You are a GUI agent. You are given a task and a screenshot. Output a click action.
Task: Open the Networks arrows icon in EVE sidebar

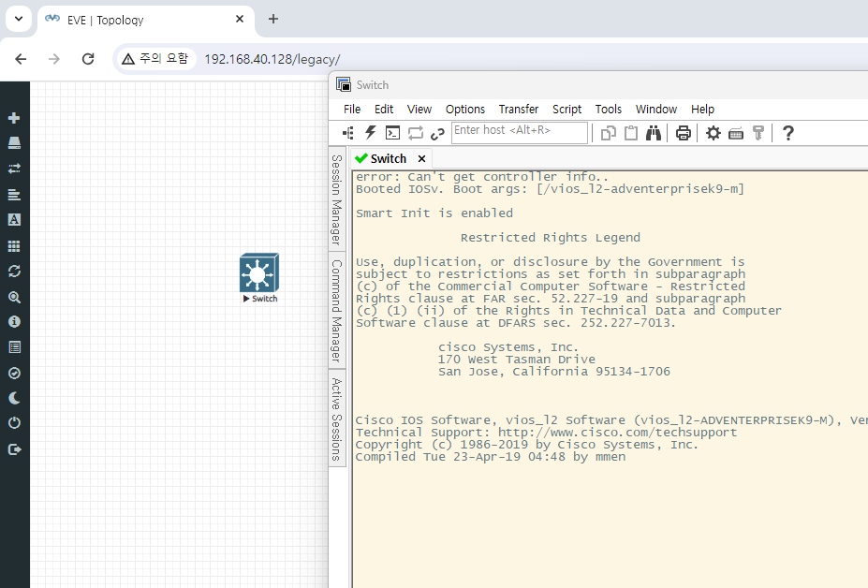click(x=14, y=169)
